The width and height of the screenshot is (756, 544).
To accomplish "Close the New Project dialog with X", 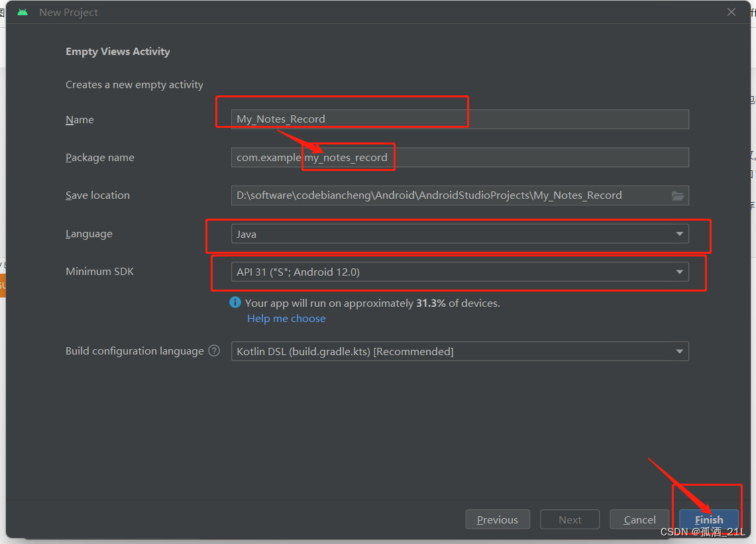I will click(x=731, y=12).
